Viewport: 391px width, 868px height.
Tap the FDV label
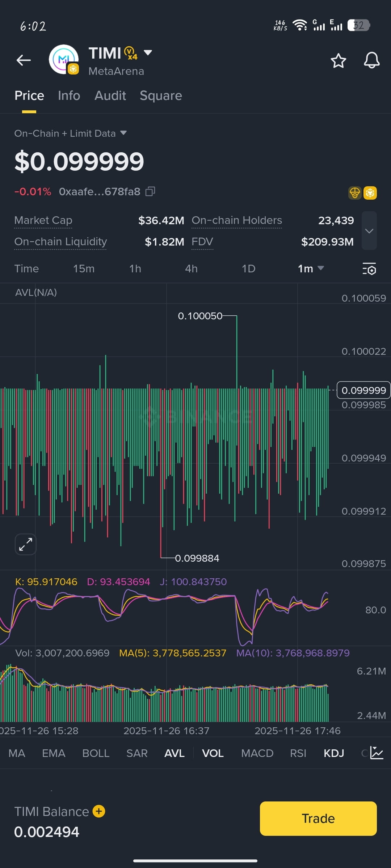[x=202, y=242]
